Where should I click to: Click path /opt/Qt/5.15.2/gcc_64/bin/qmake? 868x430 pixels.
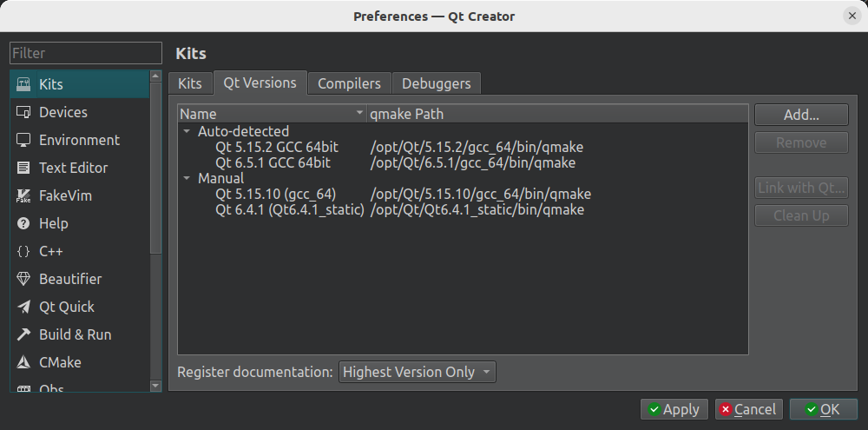[x=477, y=148]
